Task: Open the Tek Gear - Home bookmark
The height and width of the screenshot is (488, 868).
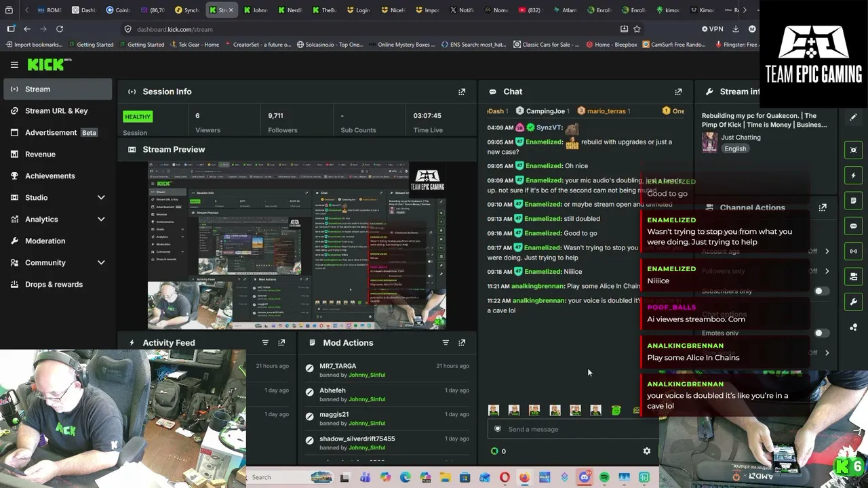Action: click(194, 45)
